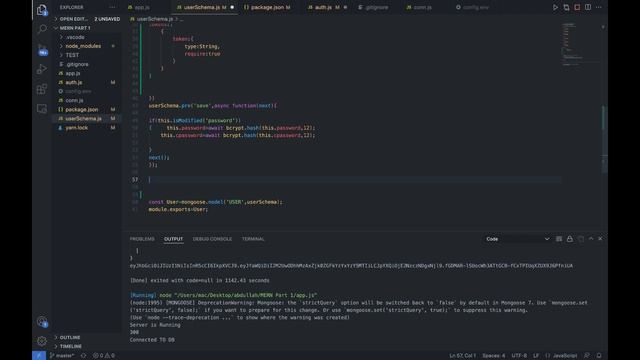Run code with the play icon

click(555, 7)
